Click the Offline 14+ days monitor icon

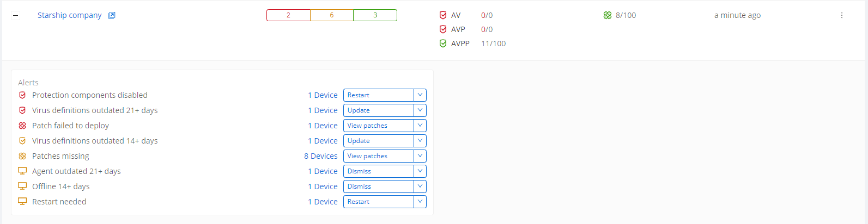[x=22, y=186]
